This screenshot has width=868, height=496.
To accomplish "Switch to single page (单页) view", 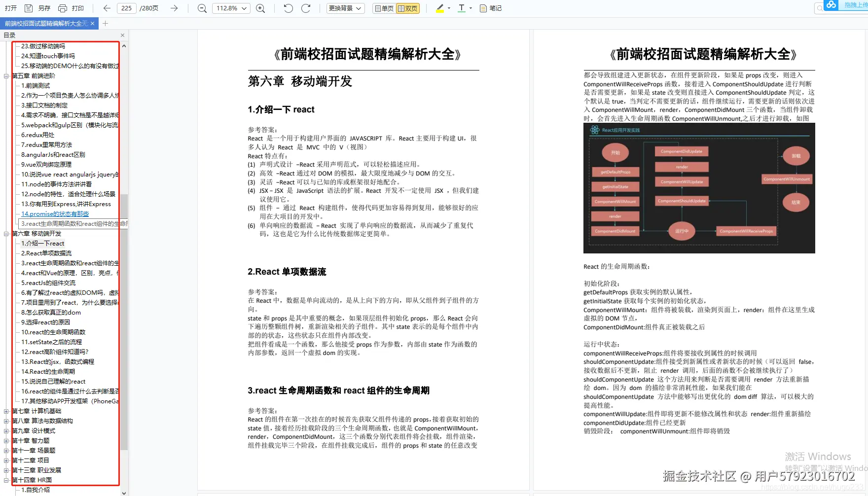I will tap(384, 8).
